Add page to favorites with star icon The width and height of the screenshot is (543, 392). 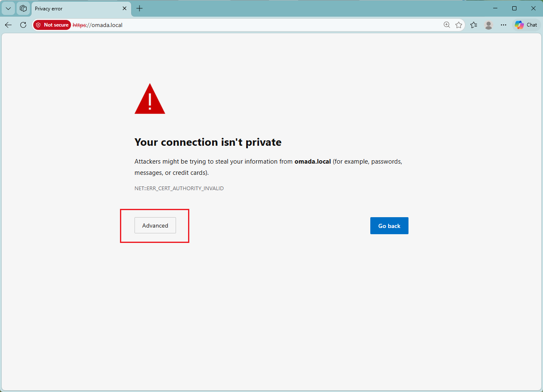pyautogui.click(x=459, y=25)
